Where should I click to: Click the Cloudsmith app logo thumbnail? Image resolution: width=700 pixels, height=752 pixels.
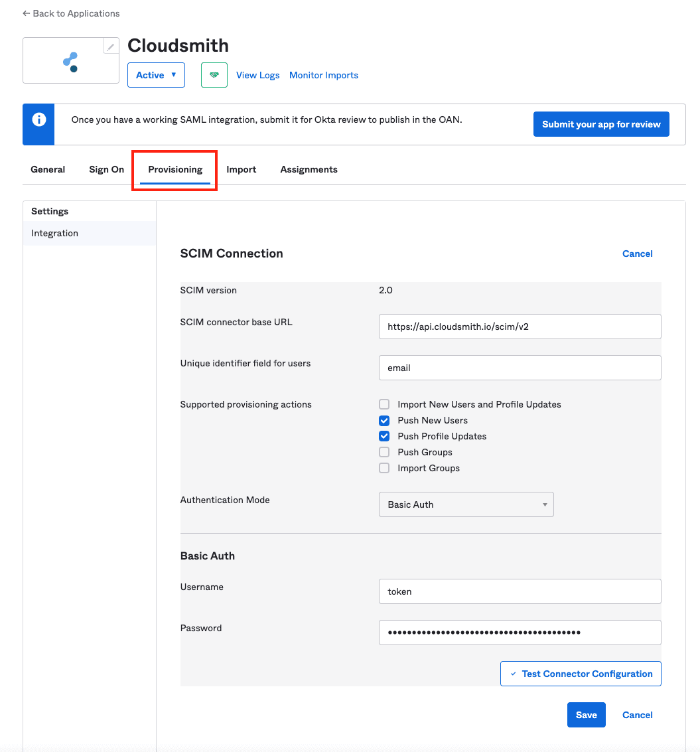coord(70,61)
